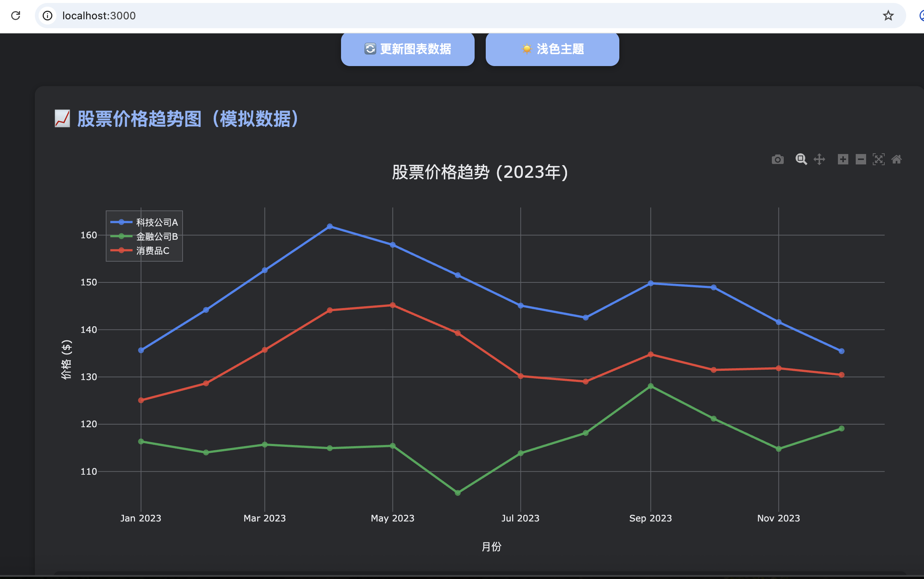Switch to light theme 浅色主题
The image size is (924, 579).
click(552, 49)
